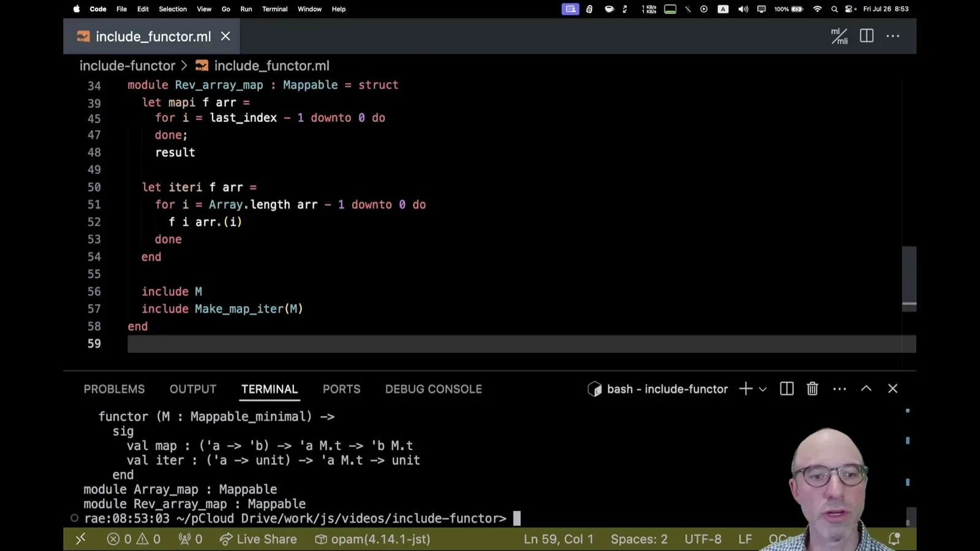Close the terminal panel
Screen dimensions: 980x551
click(893, 389)
